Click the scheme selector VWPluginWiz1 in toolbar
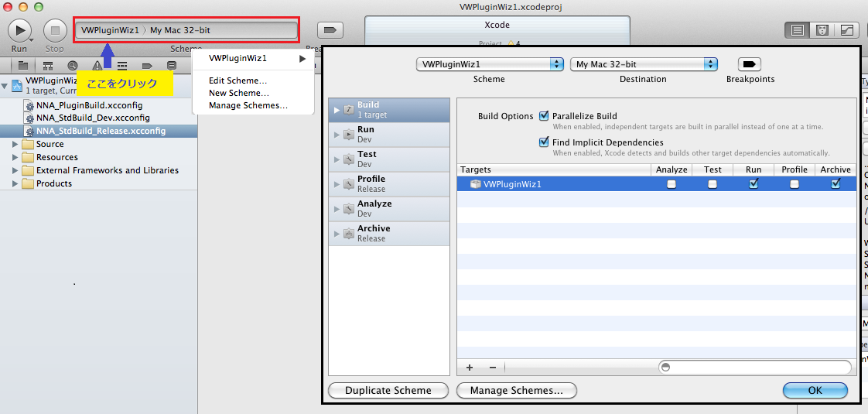 tap(110, 30)
